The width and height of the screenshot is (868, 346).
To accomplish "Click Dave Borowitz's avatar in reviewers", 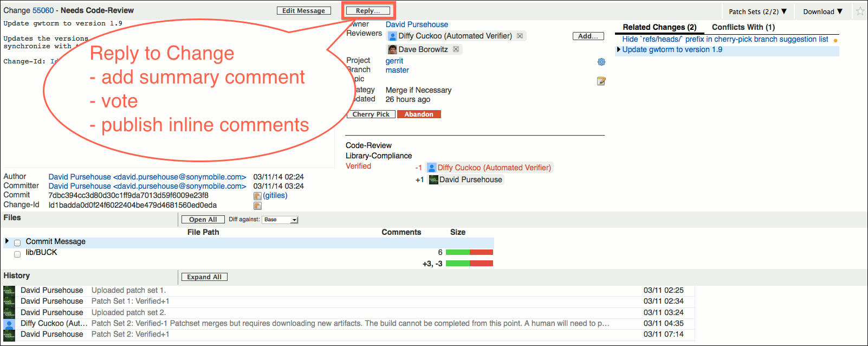I will tap(392, 49).
